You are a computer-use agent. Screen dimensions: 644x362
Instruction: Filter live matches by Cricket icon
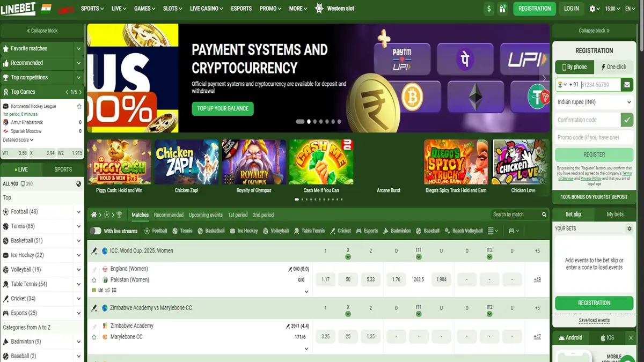click(x=340, y=231)
